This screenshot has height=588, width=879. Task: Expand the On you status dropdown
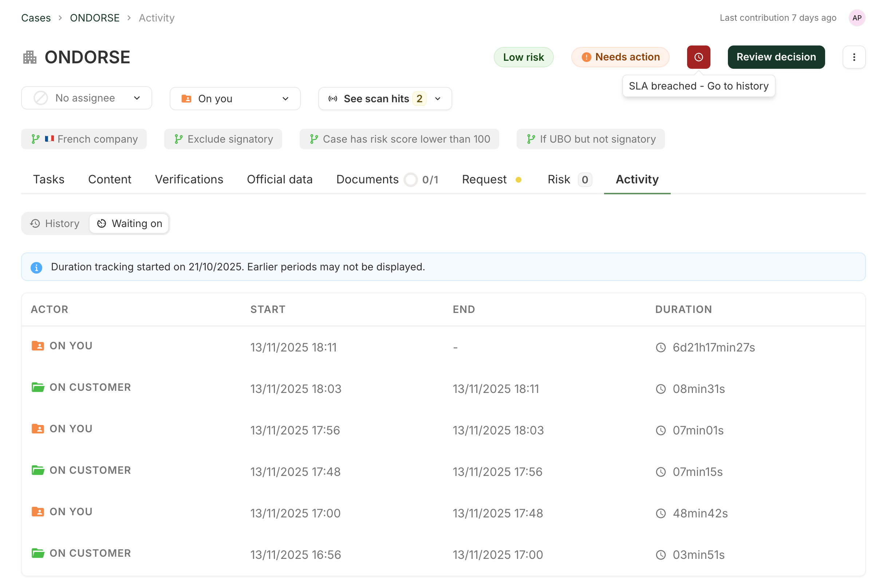click(235, 99)
